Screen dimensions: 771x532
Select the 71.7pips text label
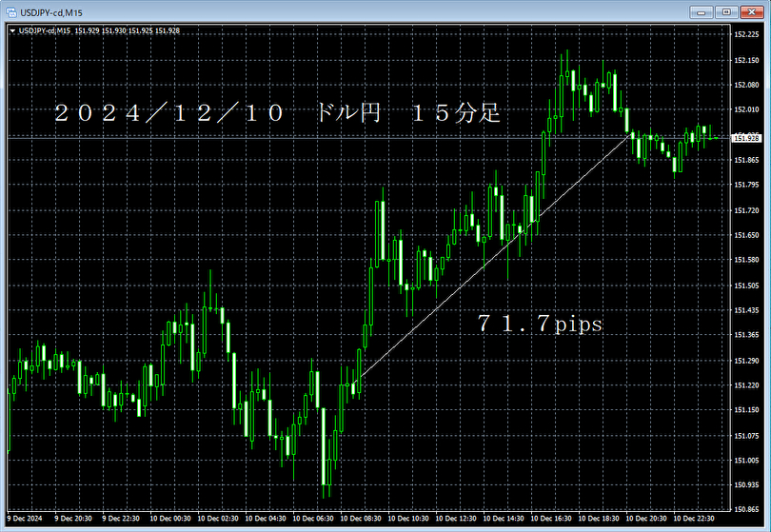[540, 324]
